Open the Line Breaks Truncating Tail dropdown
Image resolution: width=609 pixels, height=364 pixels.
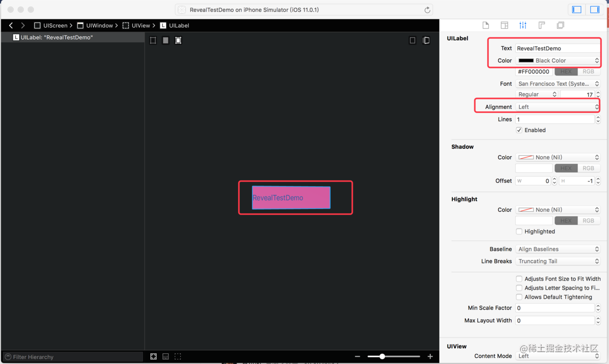pyautogui.click(x=557, y=261)
